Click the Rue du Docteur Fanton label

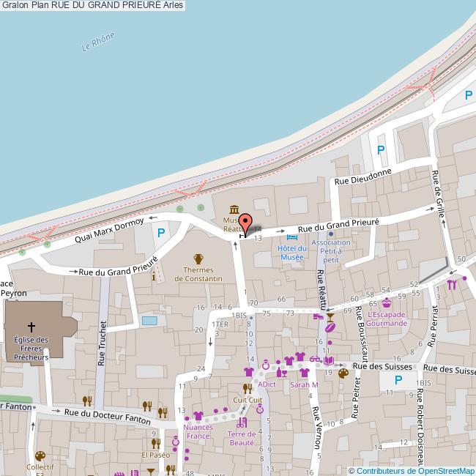107,415
